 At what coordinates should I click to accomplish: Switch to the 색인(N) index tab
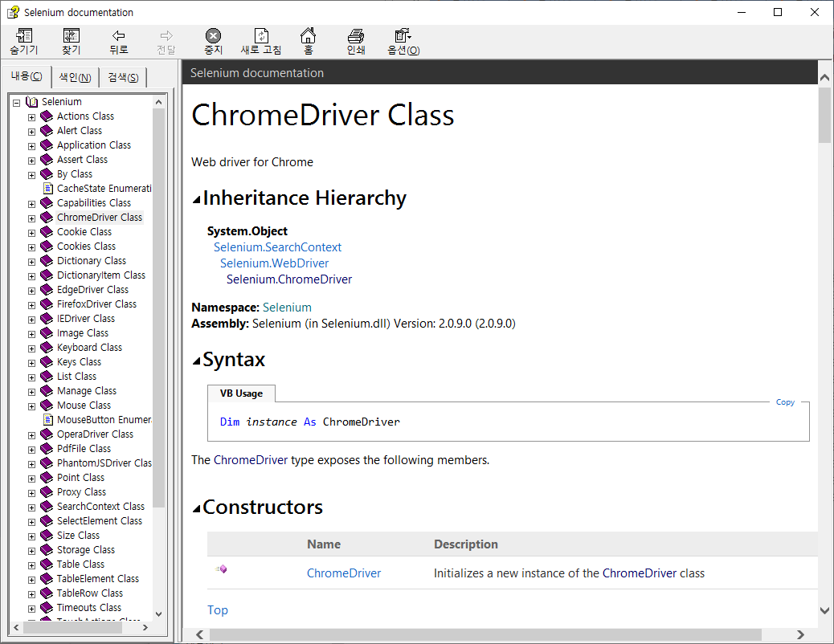[x=75, y=78]
